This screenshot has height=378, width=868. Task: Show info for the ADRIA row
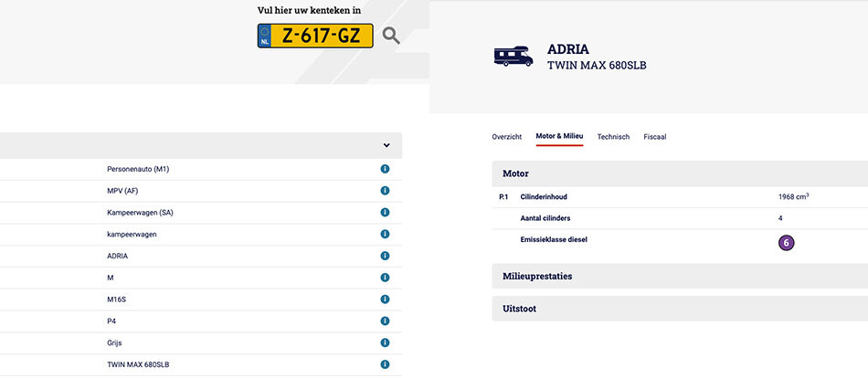(385, 256)
